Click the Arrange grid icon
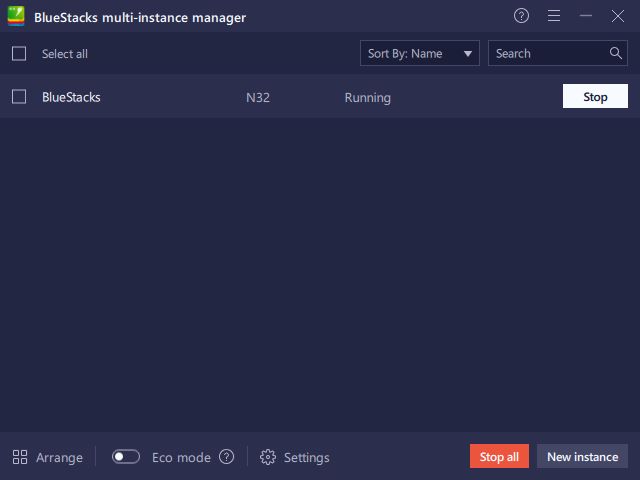 point(20,457)
